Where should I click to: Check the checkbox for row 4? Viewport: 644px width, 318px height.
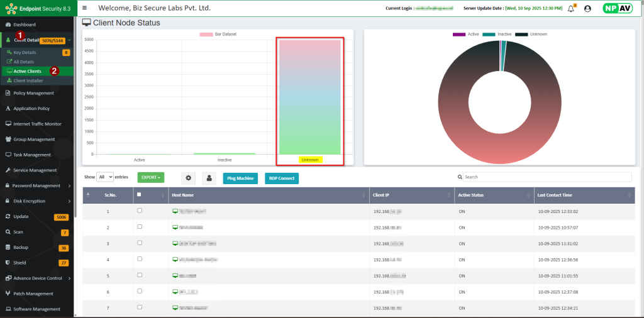pos(140,259)
